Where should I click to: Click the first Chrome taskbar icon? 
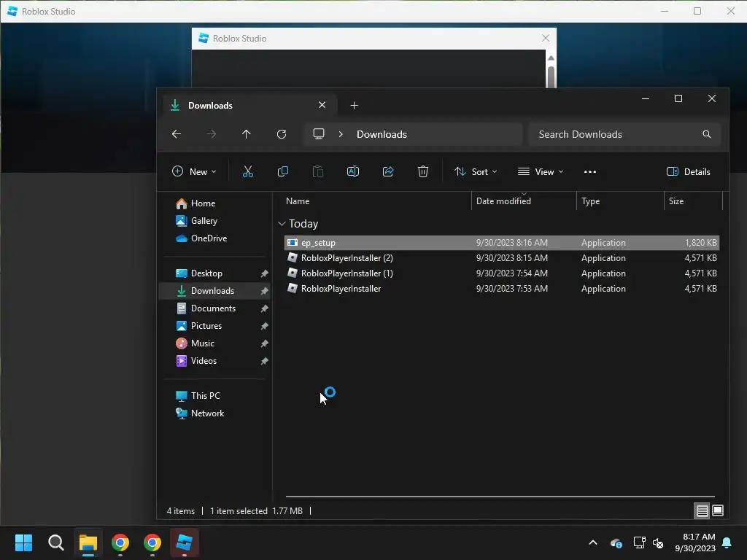[x=120, y=542]
